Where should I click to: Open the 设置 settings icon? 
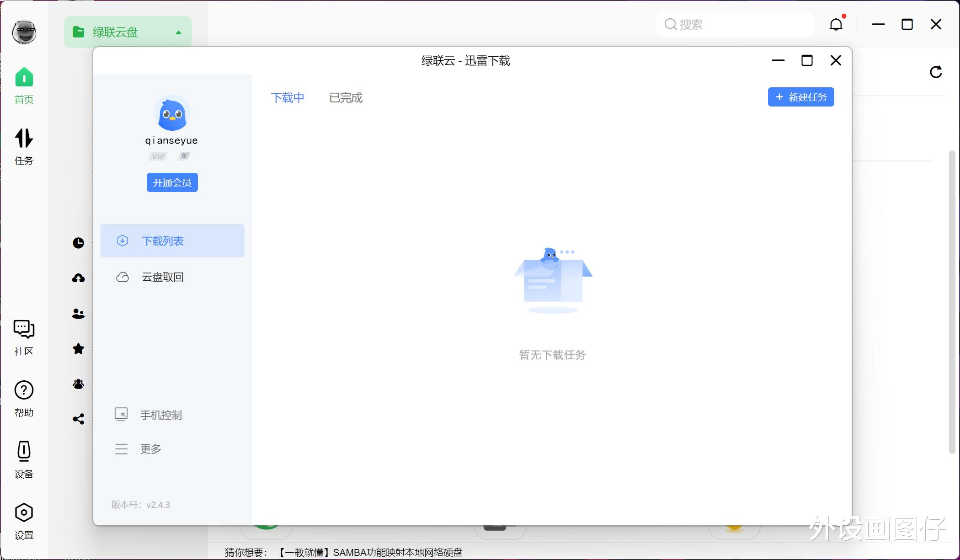tap(24, 520)
